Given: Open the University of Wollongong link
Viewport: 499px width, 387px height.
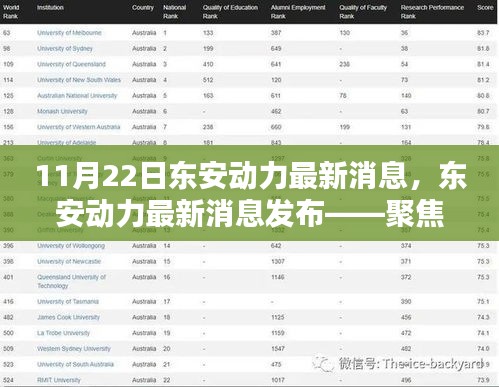Looking at the screenshot, I should pos(71,246).
